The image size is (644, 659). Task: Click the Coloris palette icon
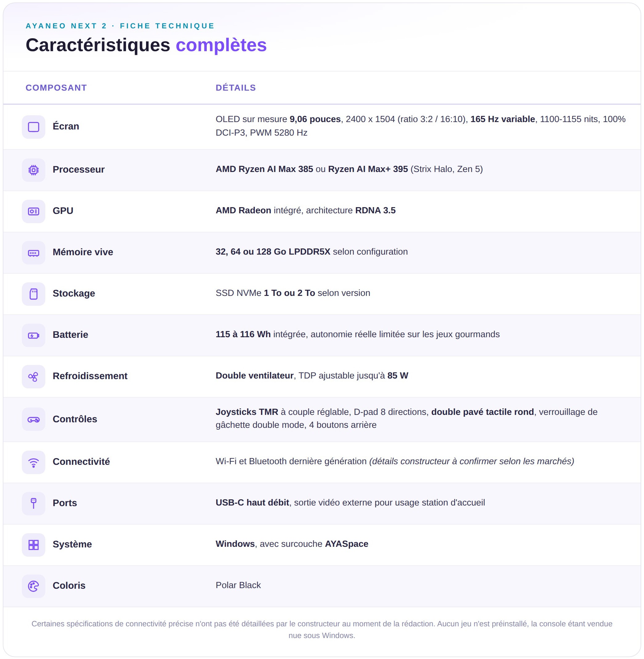tap(34, 586)
